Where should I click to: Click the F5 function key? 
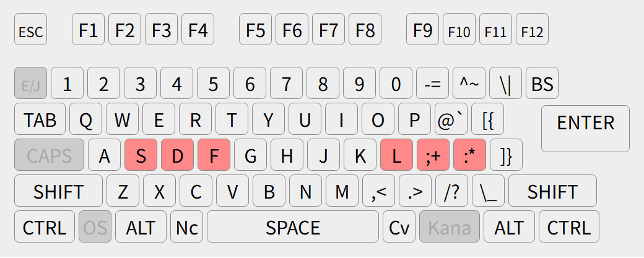(x=256, y=30)
